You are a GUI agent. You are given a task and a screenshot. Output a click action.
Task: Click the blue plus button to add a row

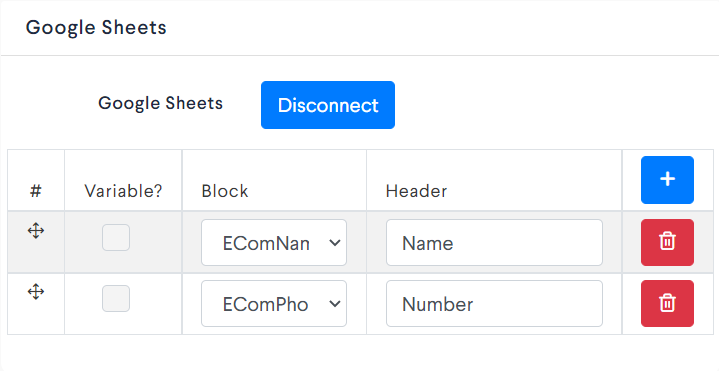point(667,180)
